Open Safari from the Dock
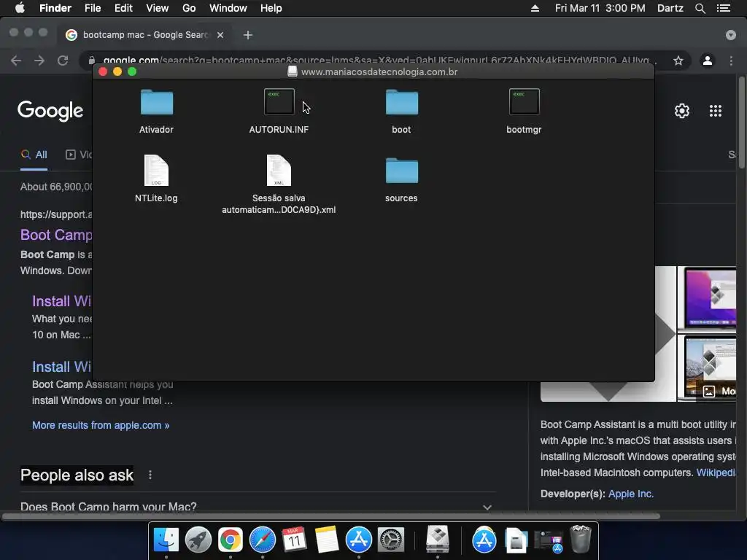 [x=263, y=540]
